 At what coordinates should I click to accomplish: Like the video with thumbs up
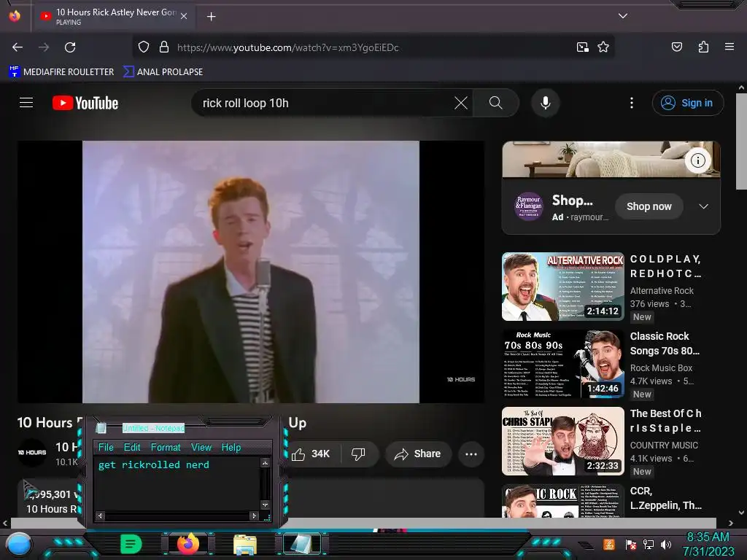tap(311, 454)
